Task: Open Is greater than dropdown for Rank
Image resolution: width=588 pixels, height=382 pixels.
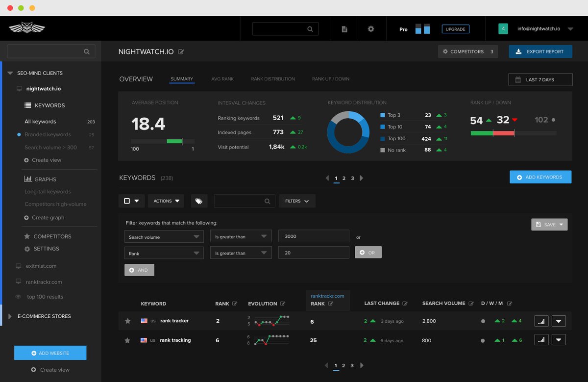Action: click(241, 254)
